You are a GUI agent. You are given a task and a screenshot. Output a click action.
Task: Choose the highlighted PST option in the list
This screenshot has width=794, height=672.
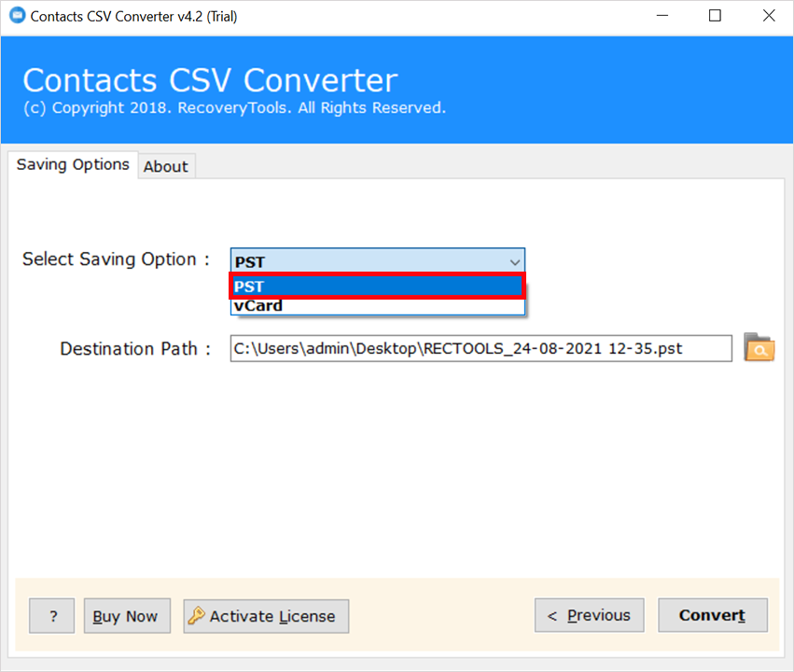tap(377, 287)
